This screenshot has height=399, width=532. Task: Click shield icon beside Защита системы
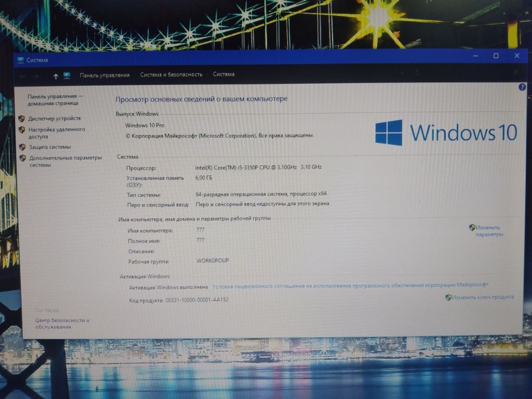pyautogui.click(x=22, y=147)
